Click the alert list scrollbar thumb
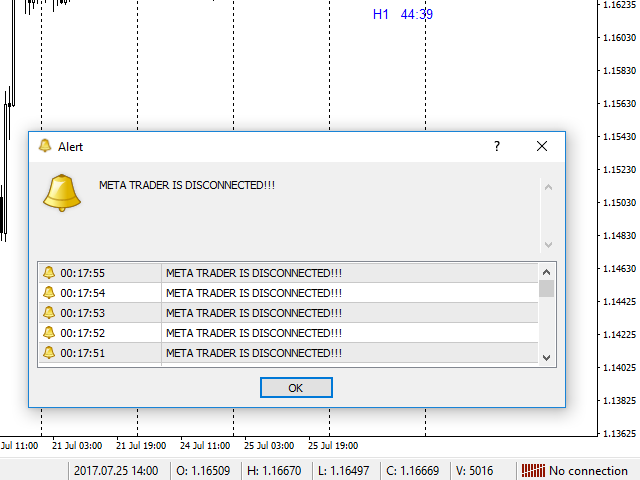 click(x=546, y=289)
